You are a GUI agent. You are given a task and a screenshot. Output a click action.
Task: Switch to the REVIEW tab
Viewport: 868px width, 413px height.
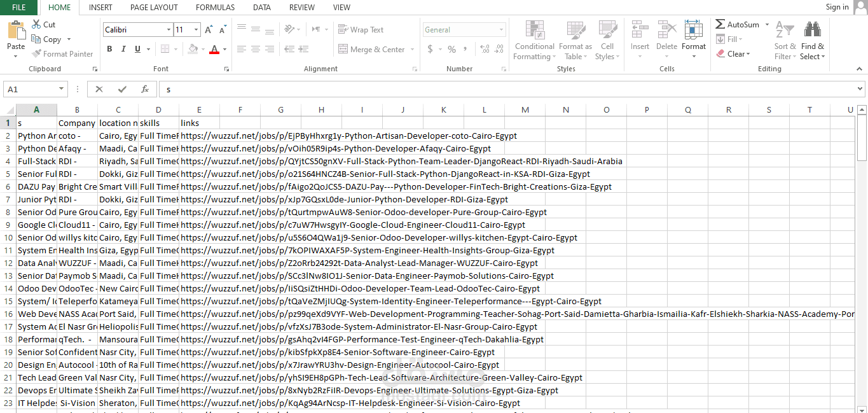[302, 8]
